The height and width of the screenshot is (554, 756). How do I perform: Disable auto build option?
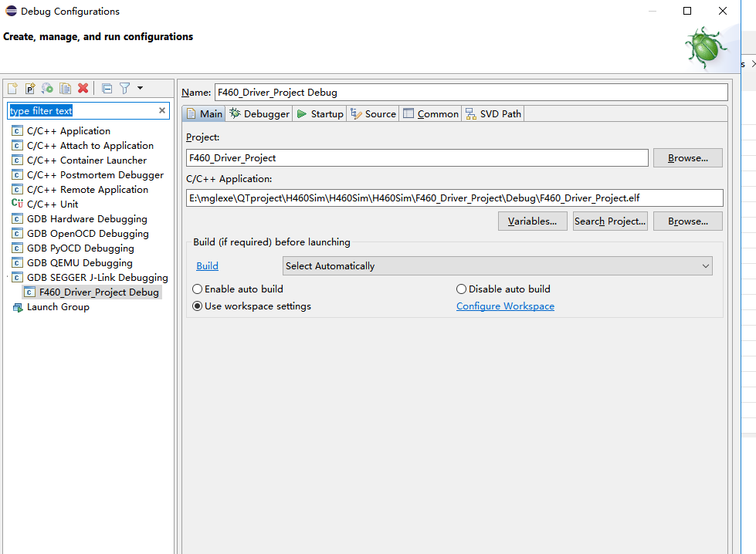pos(461,289)
